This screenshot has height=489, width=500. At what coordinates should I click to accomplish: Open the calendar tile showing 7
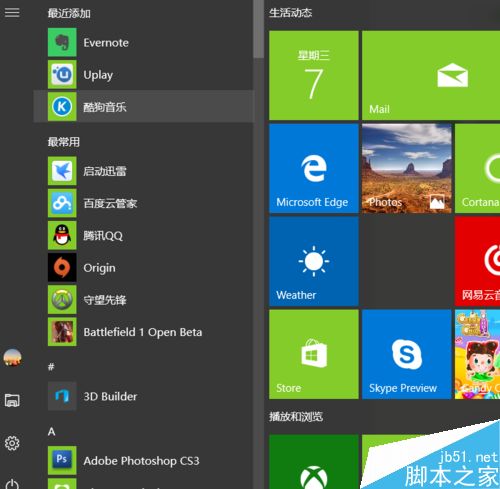[x=314, y=75]
